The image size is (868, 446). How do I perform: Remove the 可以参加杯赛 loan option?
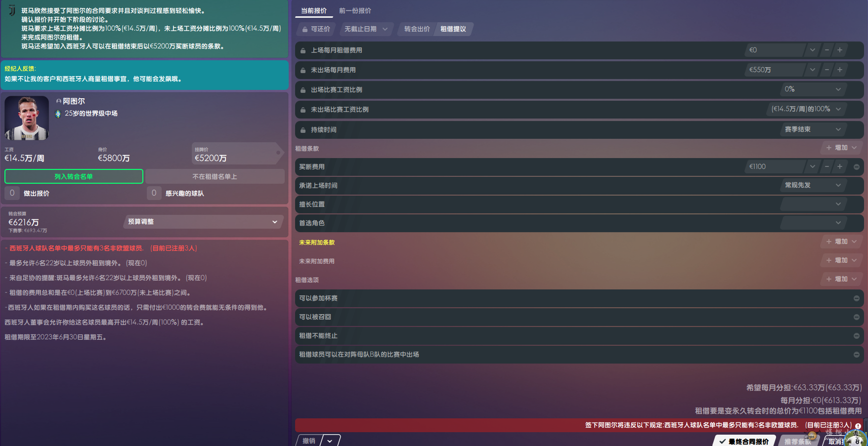coord(856,298)
